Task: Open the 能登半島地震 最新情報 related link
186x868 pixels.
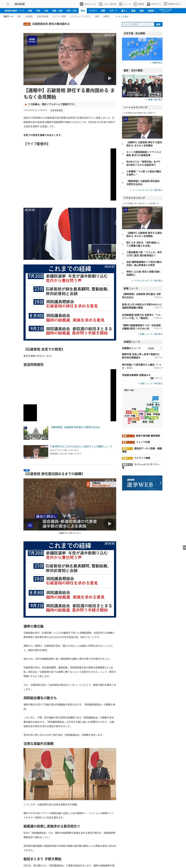Action: 148,436
